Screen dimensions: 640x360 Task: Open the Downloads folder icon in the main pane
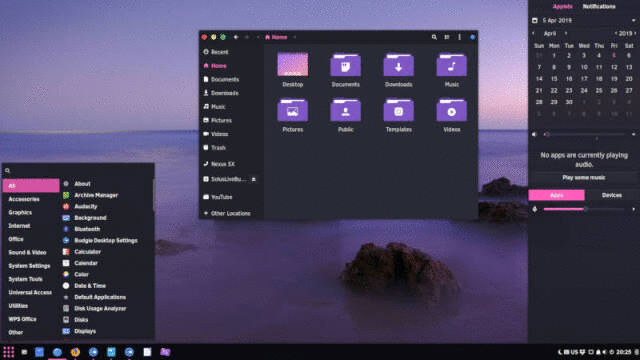point(398,65)
